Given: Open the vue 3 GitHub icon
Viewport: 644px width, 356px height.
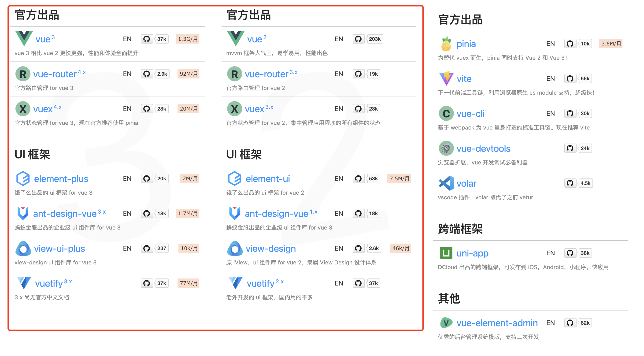Looking at the screenshot, I should click(147, 39).
